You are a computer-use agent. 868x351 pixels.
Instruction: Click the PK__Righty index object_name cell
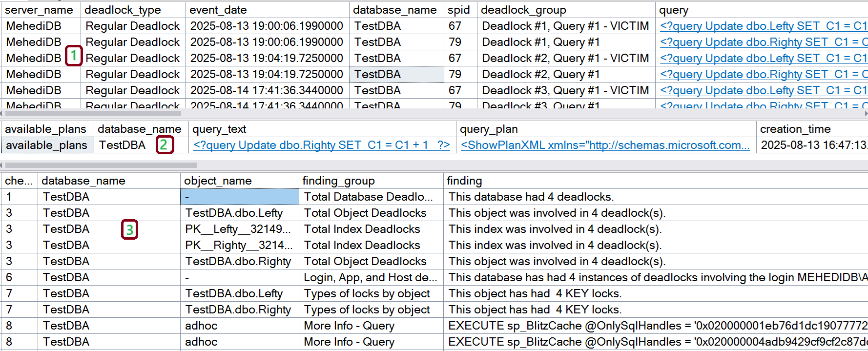(238, 245)
